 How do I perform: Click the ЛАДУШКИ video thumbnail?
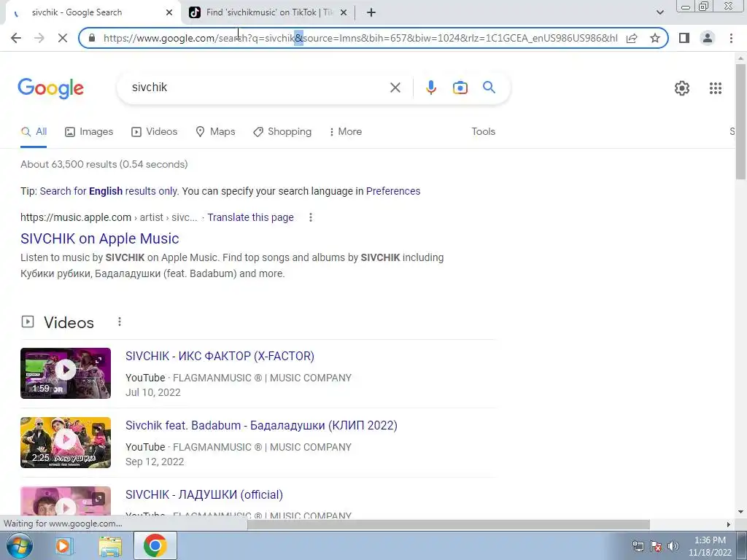tap(66, 500)
